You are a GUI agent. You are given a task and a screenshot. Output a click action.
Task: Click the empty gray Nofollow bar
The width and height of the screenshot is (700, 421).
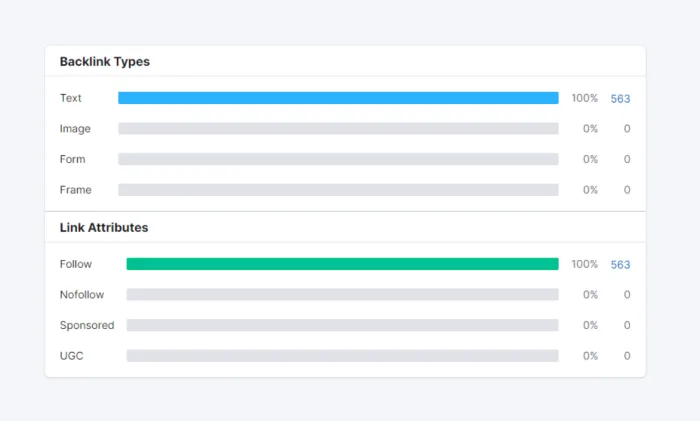342,295
